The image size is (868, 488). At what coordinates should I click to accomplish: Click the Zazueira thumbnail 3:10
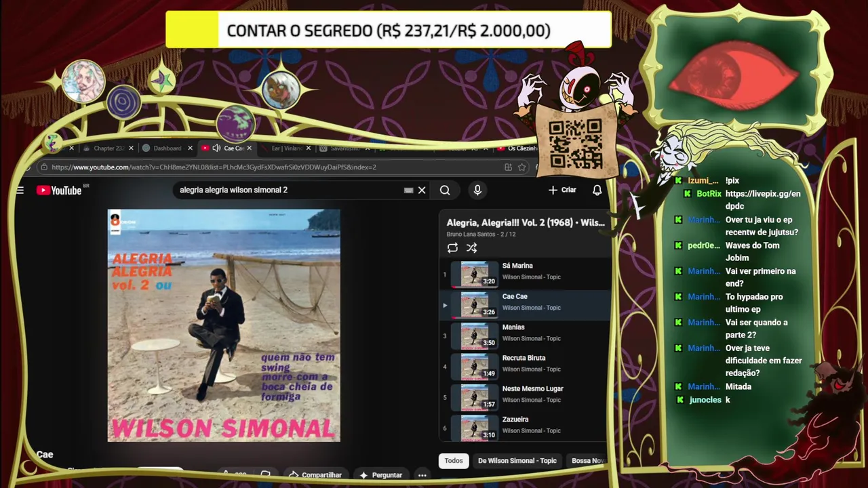coord(475,428)
